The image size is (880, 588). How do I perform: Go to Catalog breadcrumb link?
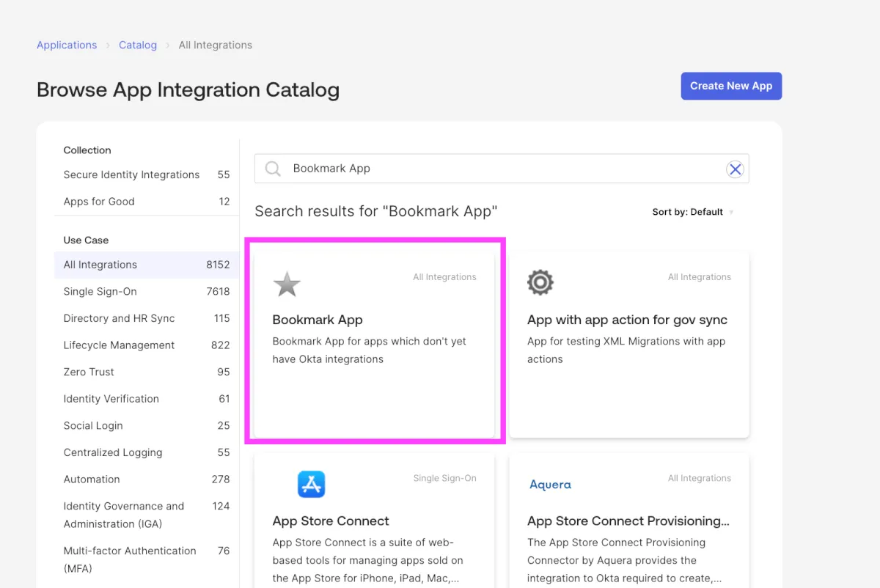pos(138,45)
